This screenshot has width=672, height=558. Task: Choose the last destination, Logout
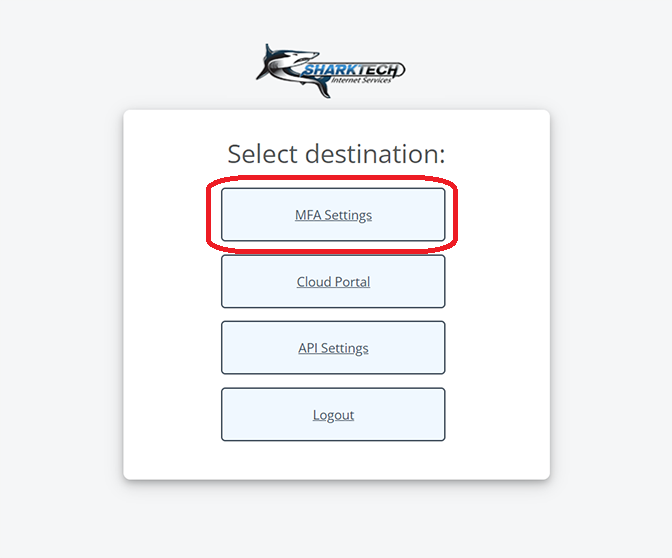(333, 414)
